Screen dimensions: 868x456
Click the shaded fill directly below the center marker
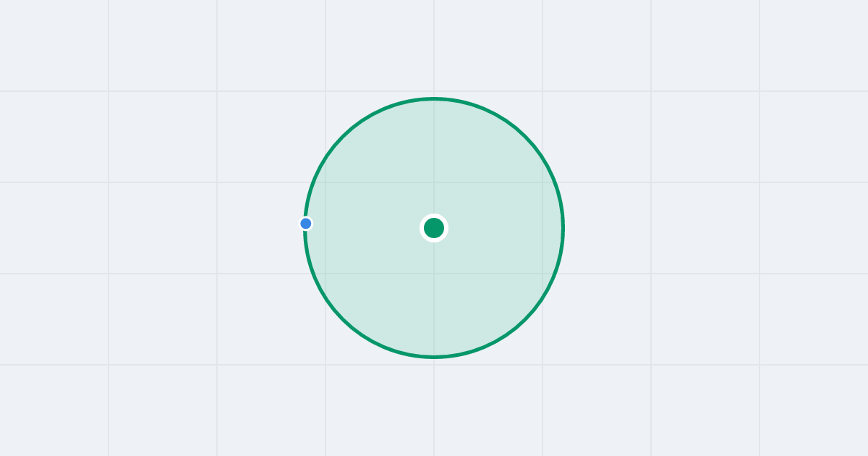click(434, 297)
